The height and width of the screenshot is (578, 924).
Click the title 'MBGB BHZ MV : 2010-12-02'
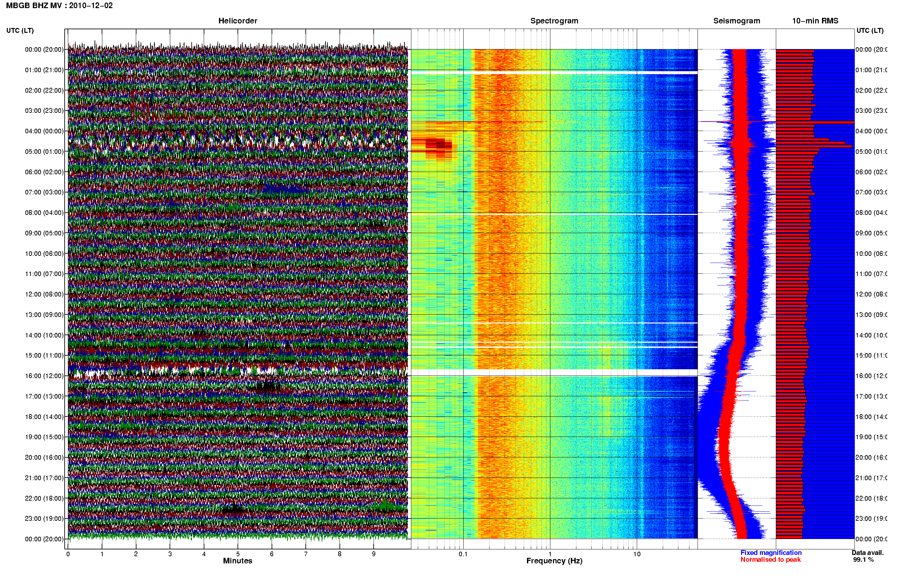pos(59,6)
